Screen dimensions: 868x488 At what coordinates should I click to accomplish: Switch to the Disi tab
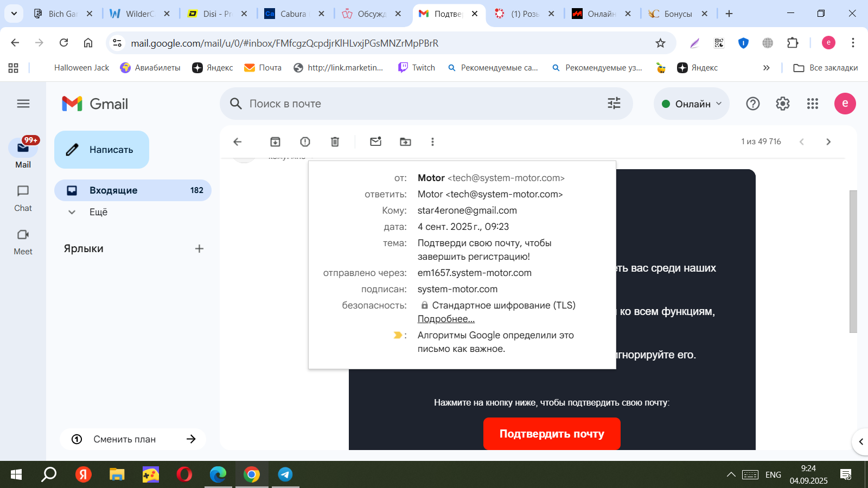tap(217, 14)
